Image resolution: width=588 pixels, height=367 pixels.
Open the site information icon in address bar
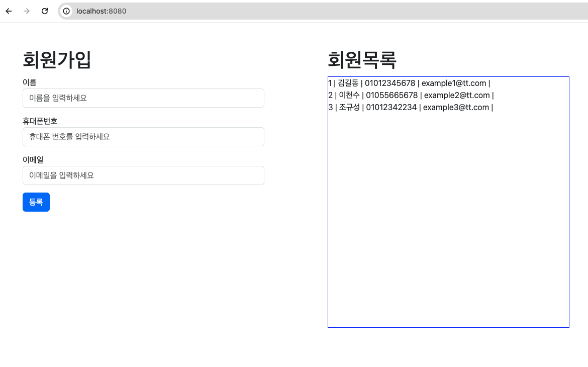(66, 11)
